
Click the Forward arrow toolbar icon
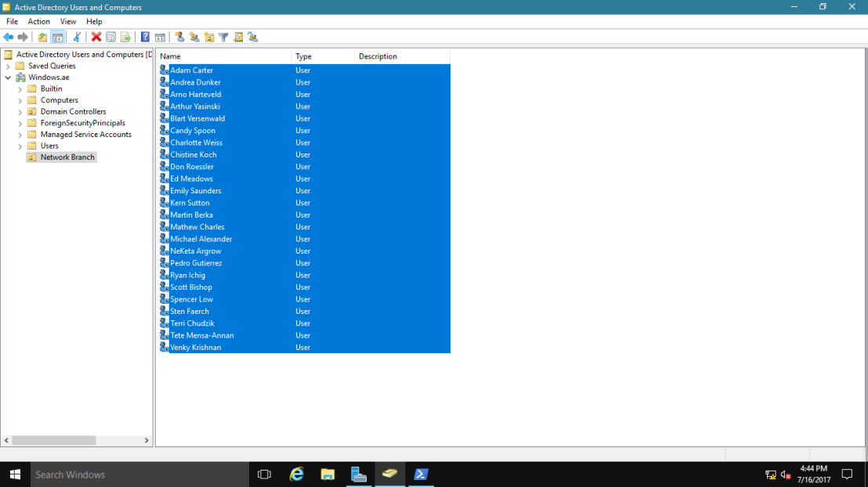point(23,37)
